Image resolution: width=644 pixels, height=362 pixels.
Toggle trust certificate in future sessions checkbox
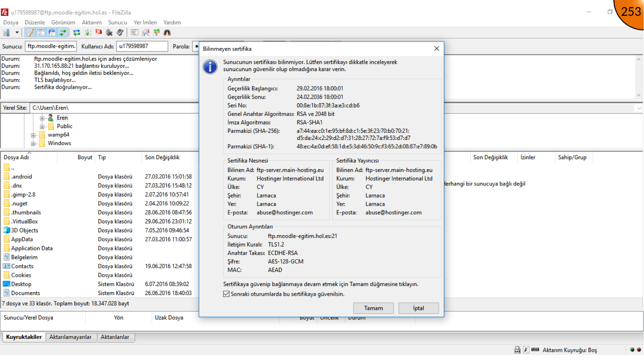(226, 294)
